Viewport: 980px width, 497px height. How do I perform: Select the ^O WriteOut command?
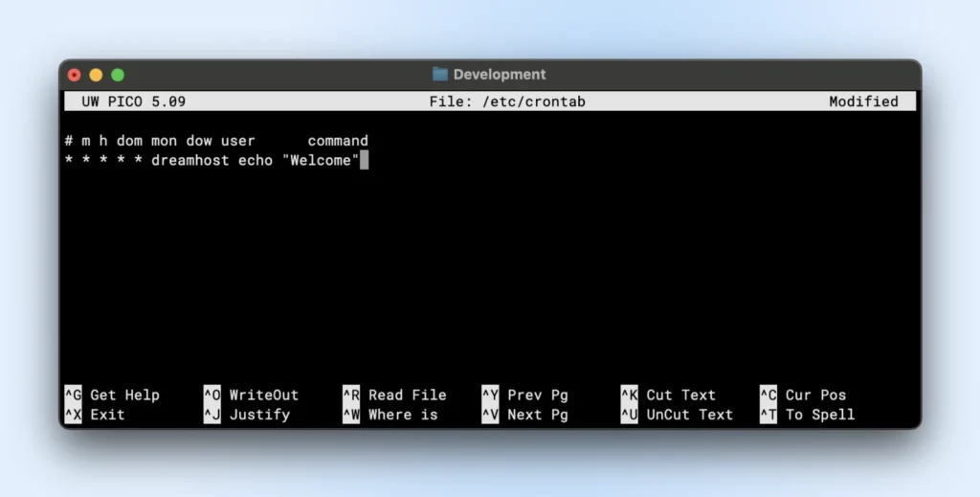pyautogui.click(x=251, y=395)
